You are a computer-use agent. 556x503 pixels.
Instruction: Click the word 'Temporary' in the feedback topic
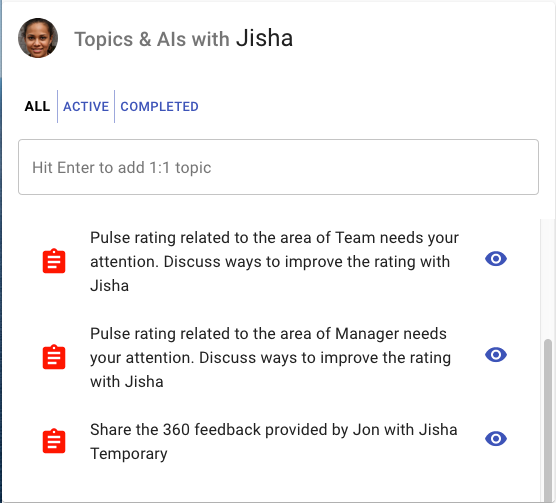(129, 454)
